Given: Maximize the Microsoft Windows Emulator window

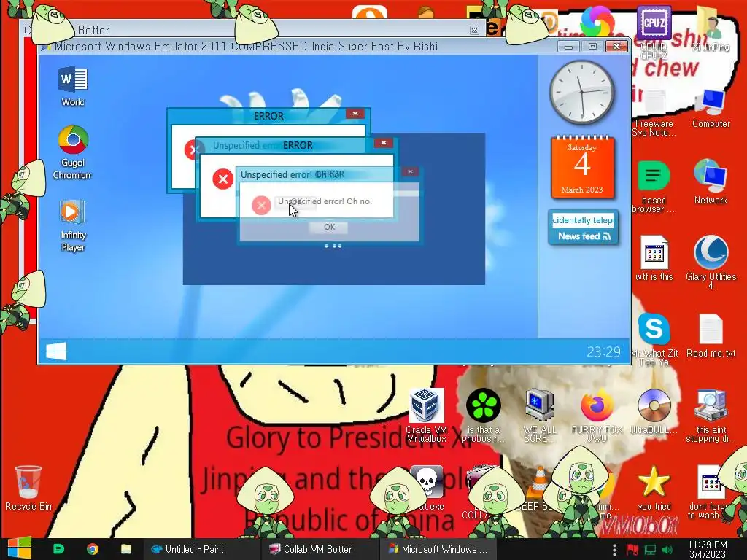Looking at the screenshot, I should (592, 46).
